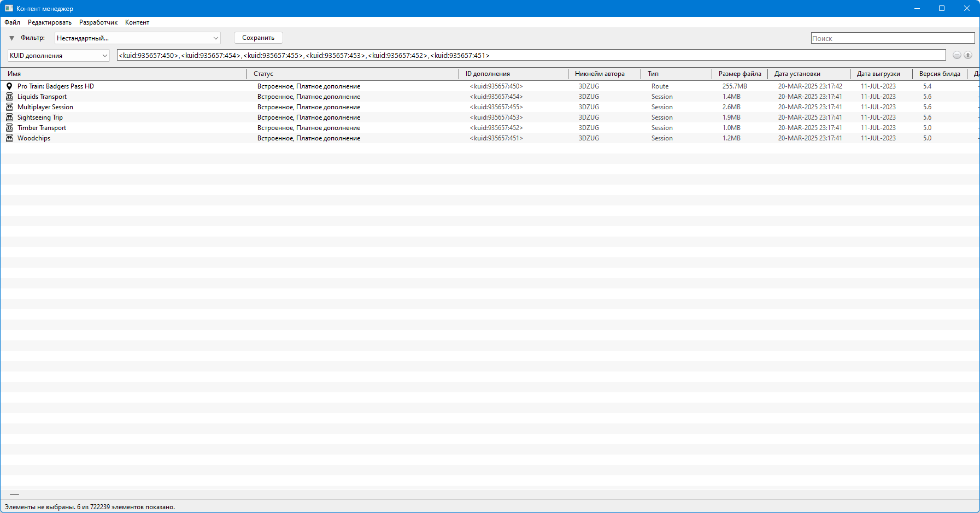
Task: Click the 2.6MB file size cell
Action: [x=731, y=107]
